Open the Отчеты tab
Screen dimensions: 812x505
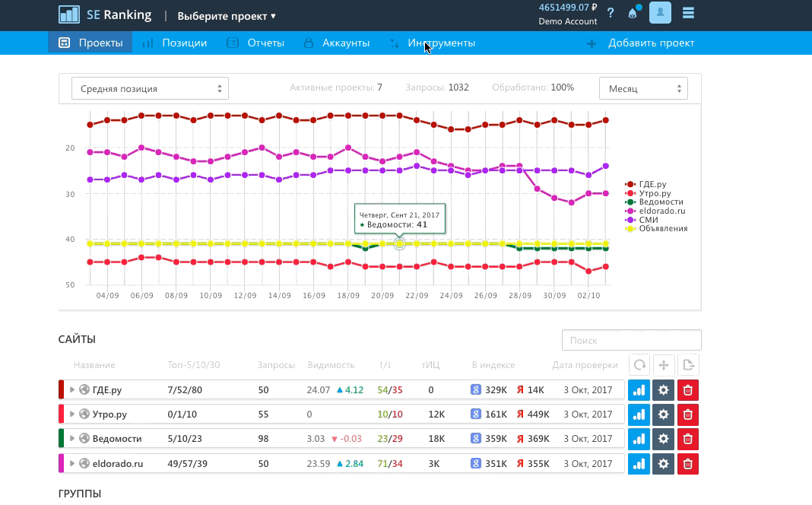[x=255, y=43]
